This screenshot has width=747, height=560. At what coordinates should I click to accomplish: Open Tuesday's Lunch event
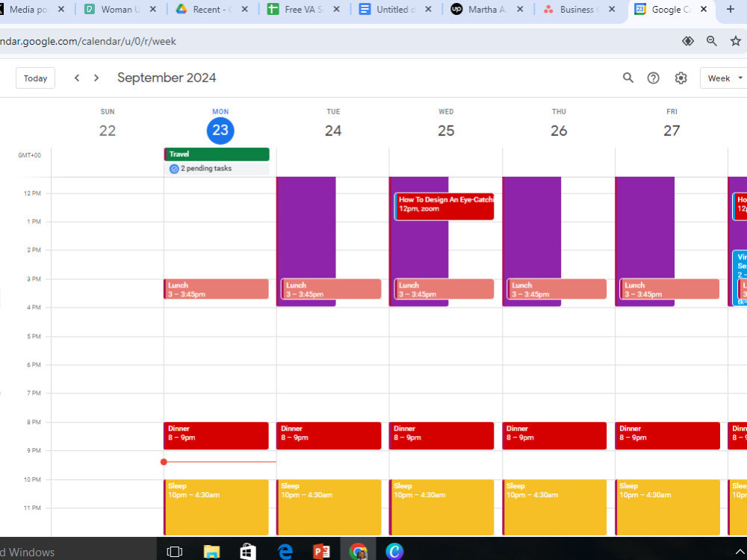[331, 289]
